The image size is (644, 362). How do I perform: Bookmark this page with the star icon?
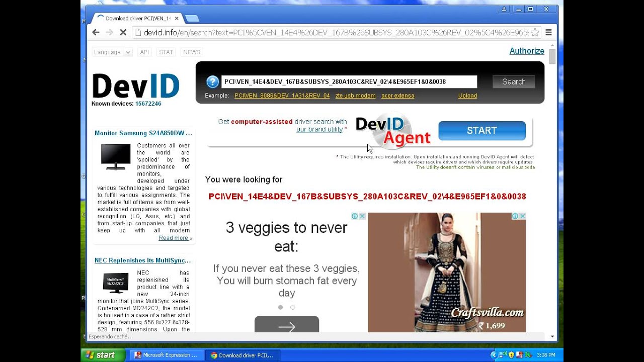coord(535,32)
